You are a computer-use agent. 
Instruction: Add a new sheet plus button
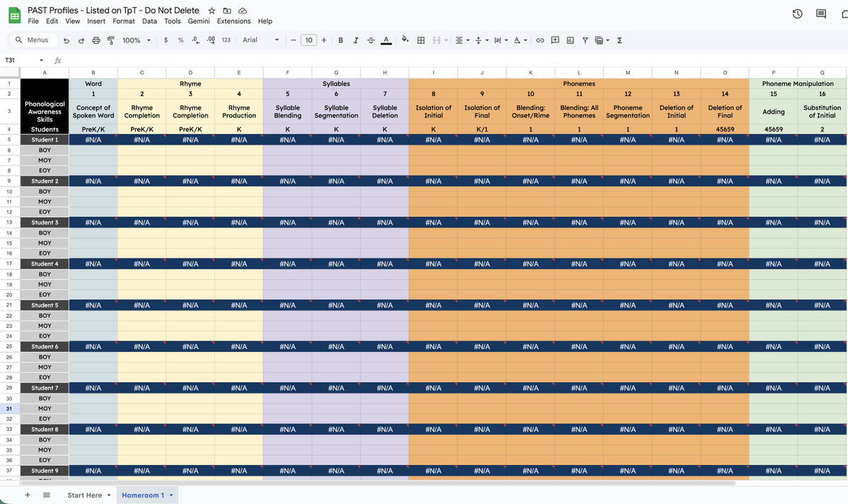[27, 495]
